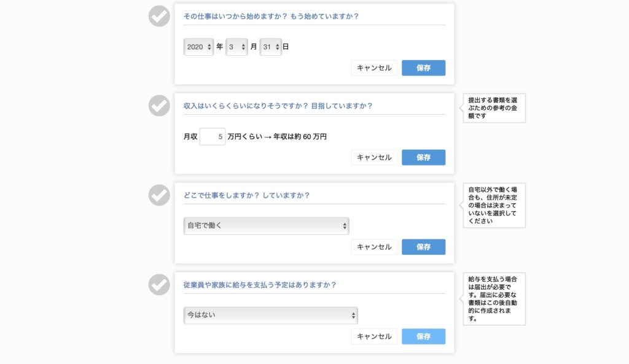
Task: Cancel the start date section
Action: [x=374, y=68]
